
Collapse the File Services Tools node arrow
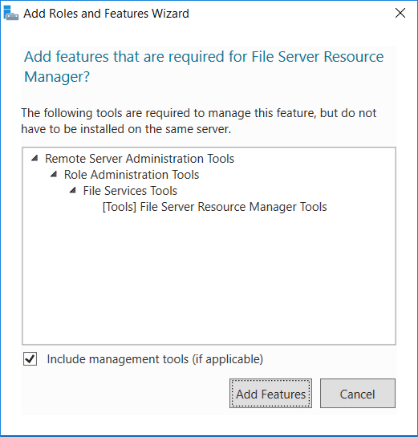click(73, 191)
